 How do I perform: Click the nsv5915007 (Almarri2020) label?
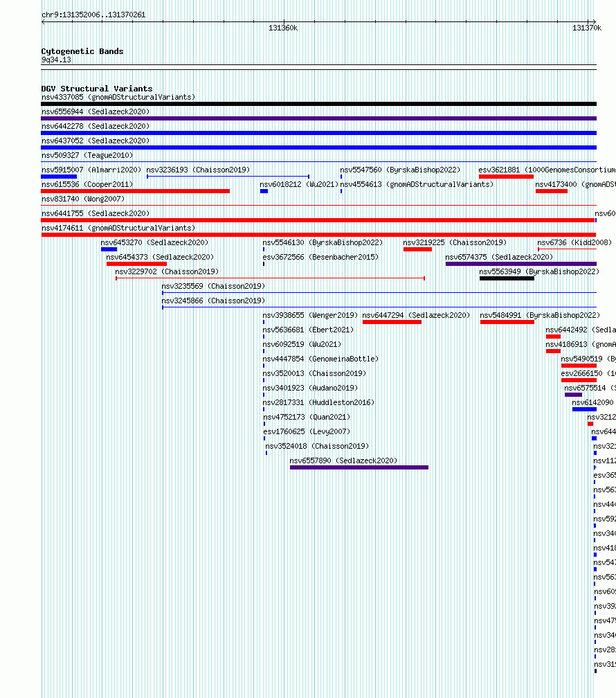pos(91,170)
